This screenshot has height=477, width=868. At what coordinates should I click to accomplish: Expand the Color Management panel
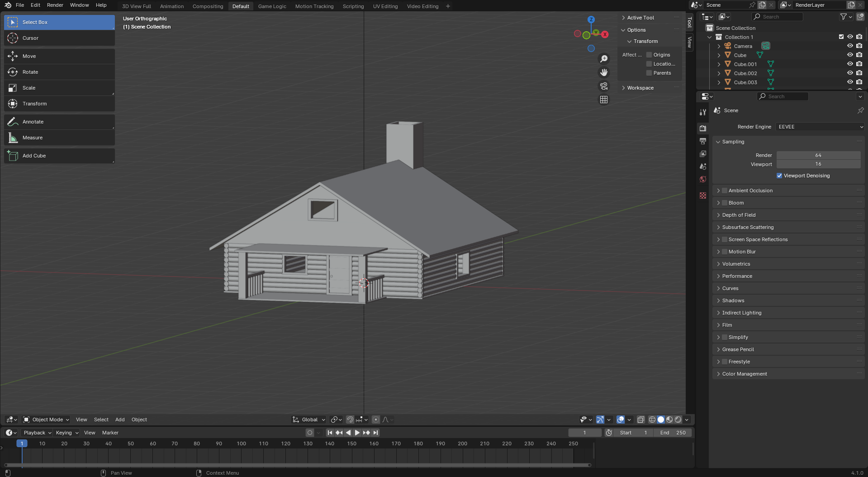tap(744, 374)
